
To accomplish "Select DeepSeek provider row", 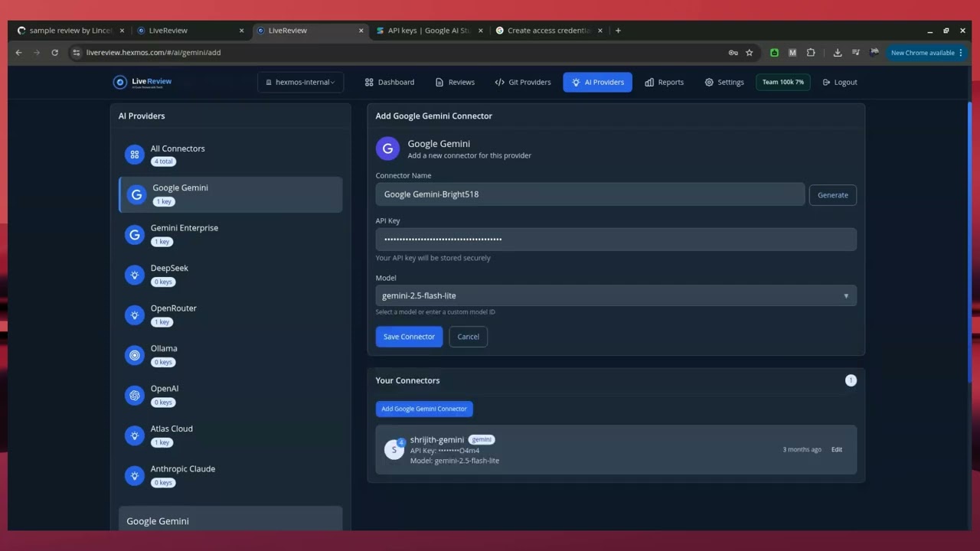I will (x=230, y=275).
